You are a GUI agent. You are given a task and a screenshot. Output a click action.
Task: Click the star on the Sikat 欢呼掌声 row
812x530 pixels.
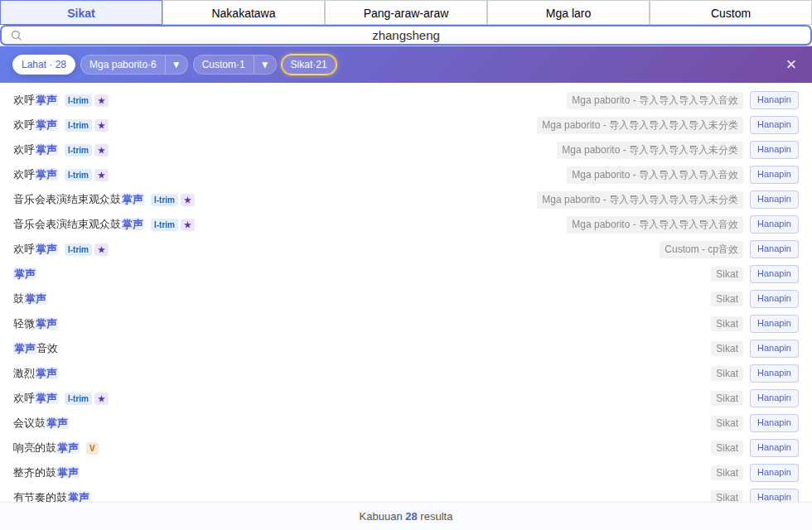pos(101,398)
